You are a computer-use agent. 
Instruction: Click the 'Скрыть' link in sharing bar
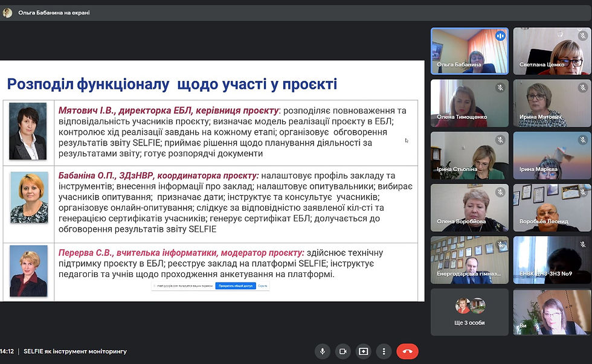pyautogui.click(x=262, y=286)
